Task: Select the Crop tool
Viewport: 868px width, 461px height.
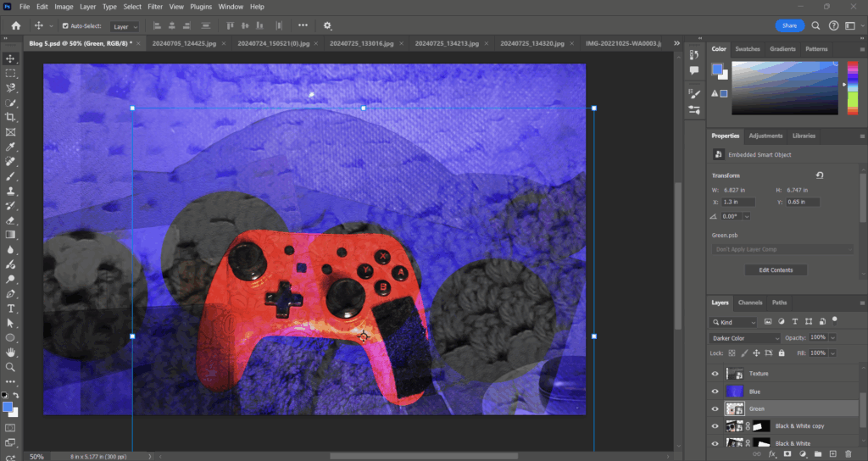Action: pyautogui.click(x=11, y=117)
